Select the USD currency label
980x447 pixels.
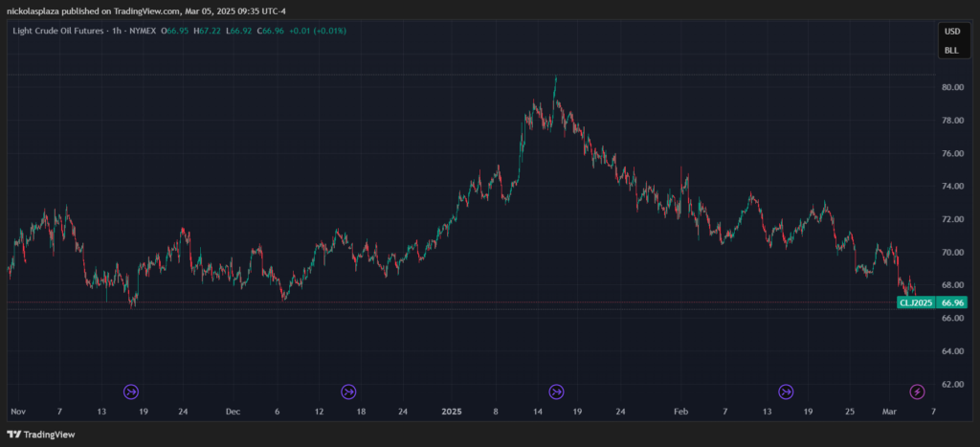point(951,31)
